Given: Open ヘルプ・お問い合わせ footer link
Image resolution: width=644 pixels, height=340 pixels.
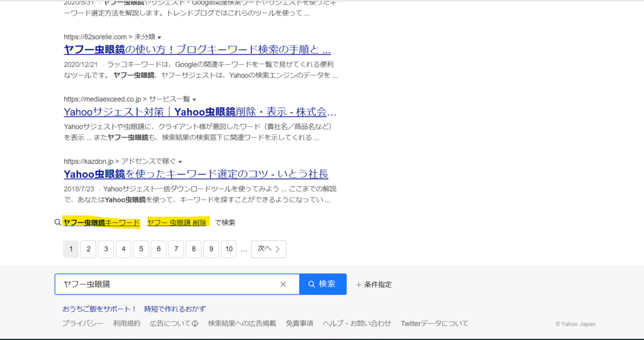Looking at the screenshot, I should [357, 324].
